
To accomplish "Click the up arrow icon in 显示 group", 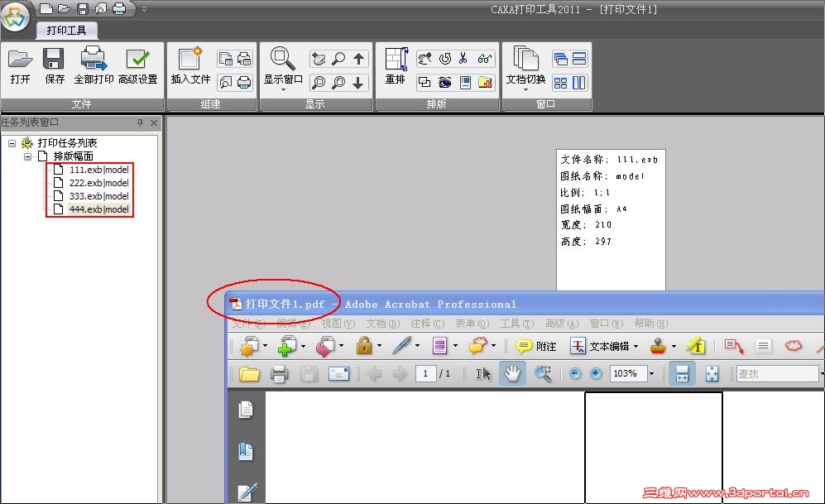I will 359,59.
